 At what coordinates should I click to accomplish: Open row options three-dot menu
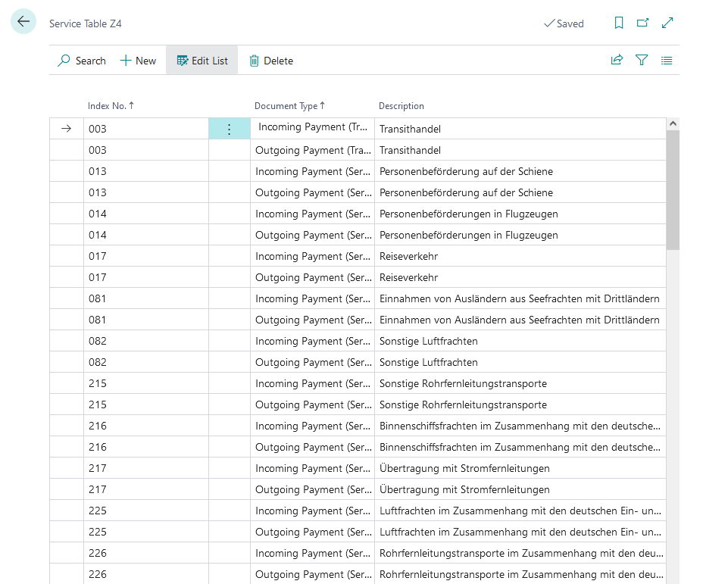point(230,130)
